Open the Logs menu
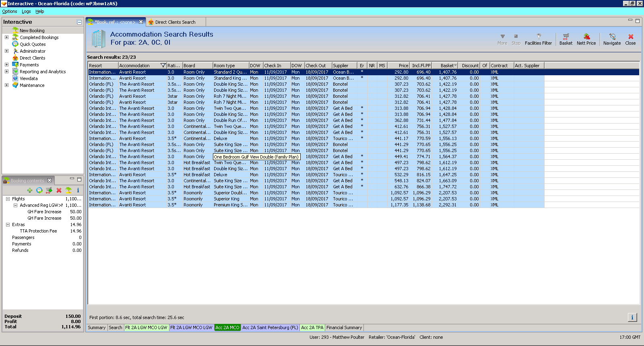 26,11
